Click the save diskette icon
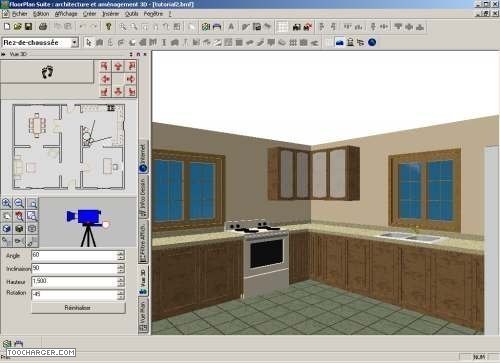500x363 pixels. click(29, 26)
